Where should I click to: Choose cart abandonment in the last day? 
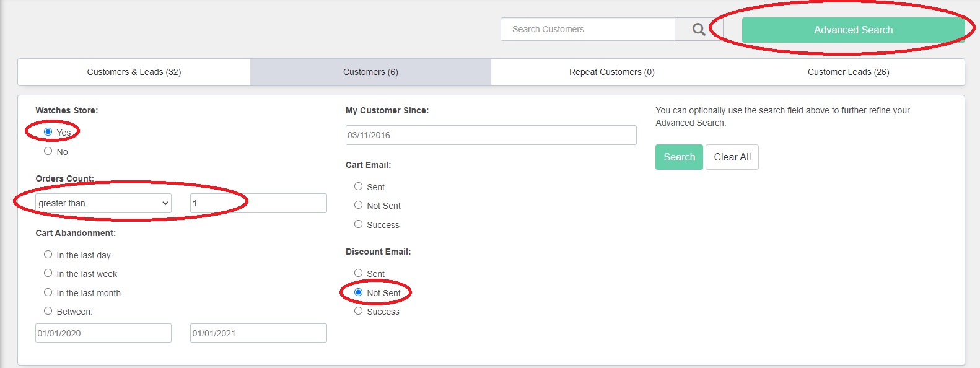tap(48, 254)
